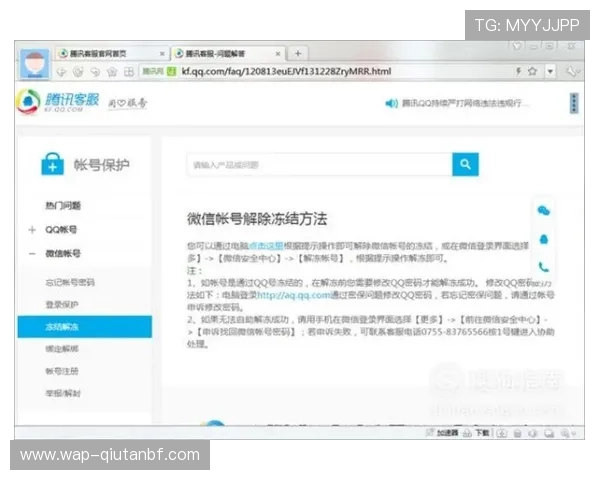Image resolution: width=600 pixels, height=480 pixels.
Task: Click 下载 in the status bar
Action: click(x=482, y=433)
